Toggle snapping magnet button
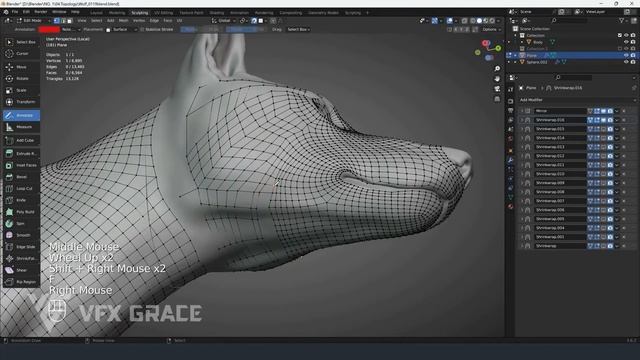The image size is (640, 360). tap(254, 20)
